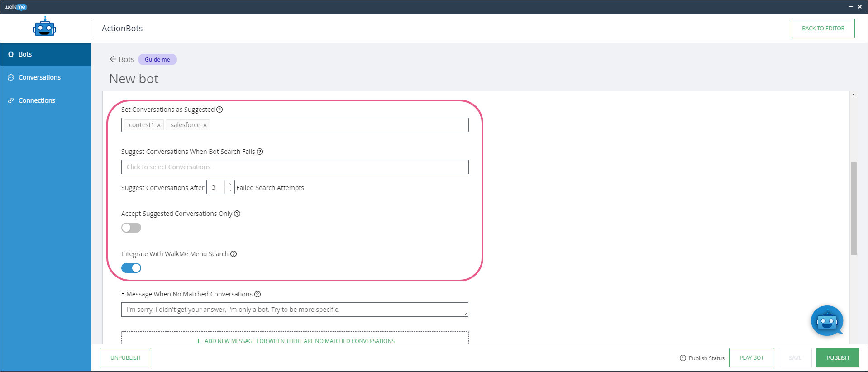Focus the no matched conversations message field
Viewport: 868px width, 372px height.
(295, 310)
